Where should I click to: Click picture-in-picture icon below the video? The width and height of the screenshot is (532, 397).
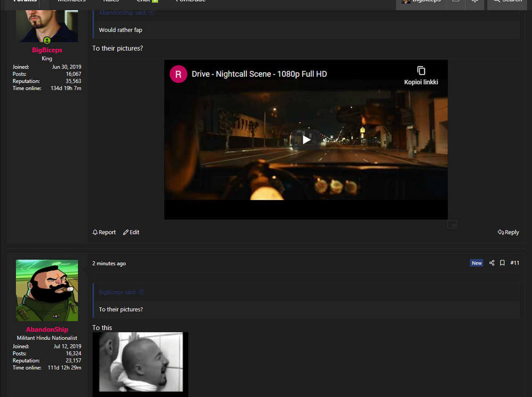(x=452, y=224)
